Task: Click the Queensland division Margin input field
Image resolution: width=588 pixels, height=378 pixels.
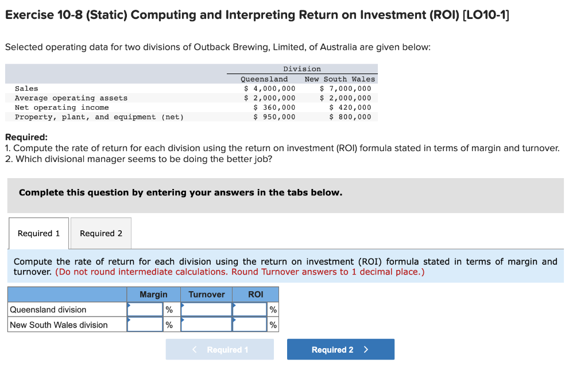Action: pyautogui.click(x=145, y=309)
